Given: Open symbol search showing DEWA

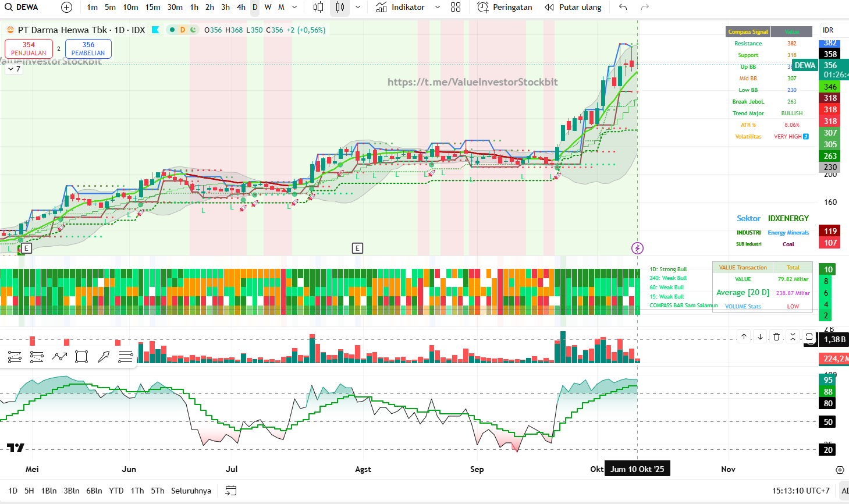Looking at the screenshot, I should tap(22, 7).
